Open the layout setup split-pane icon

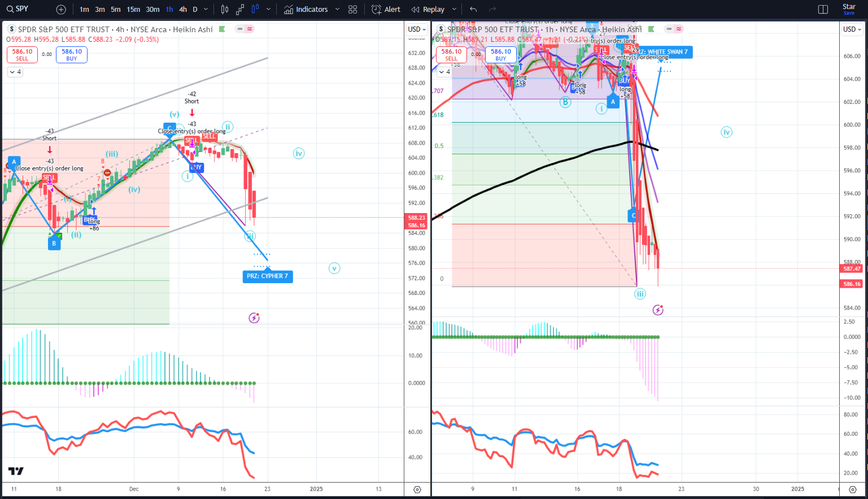click(x=823, y=10)
